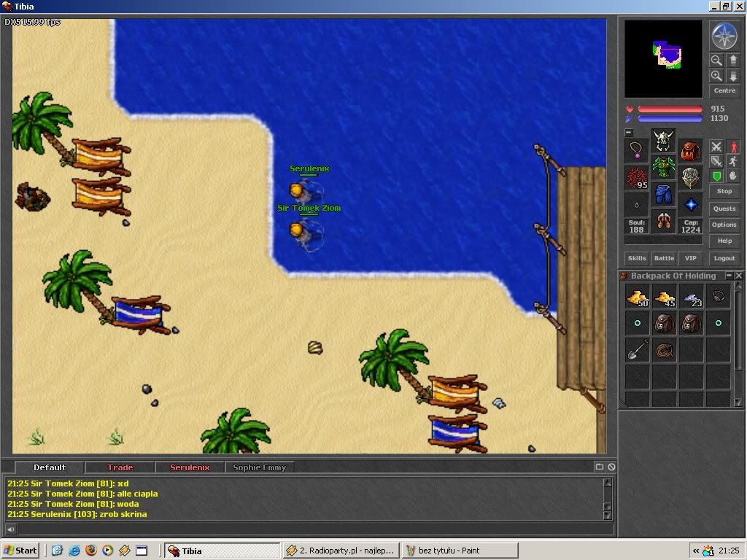Enable balanced sword-and-shield fight mode

click(x=716, y=161)
